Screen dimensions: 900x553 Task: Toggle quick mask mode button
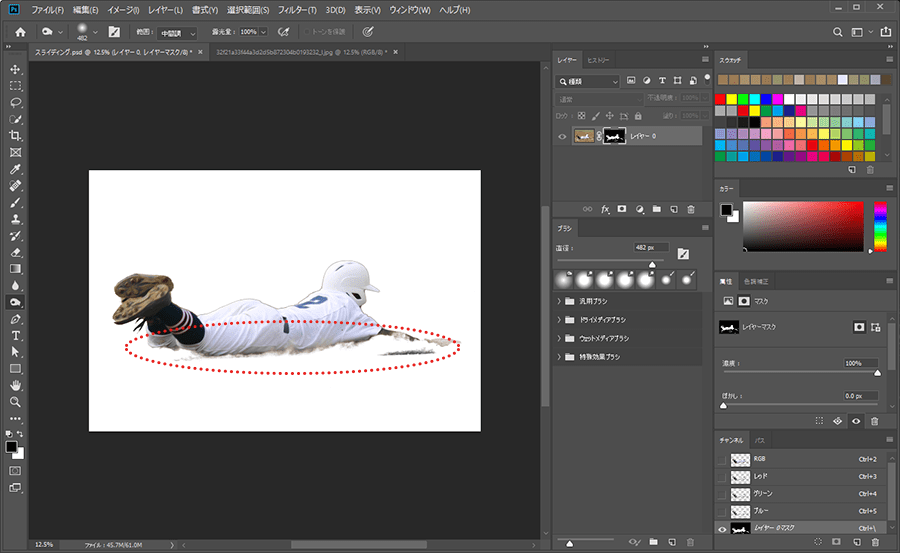point(15,471)
